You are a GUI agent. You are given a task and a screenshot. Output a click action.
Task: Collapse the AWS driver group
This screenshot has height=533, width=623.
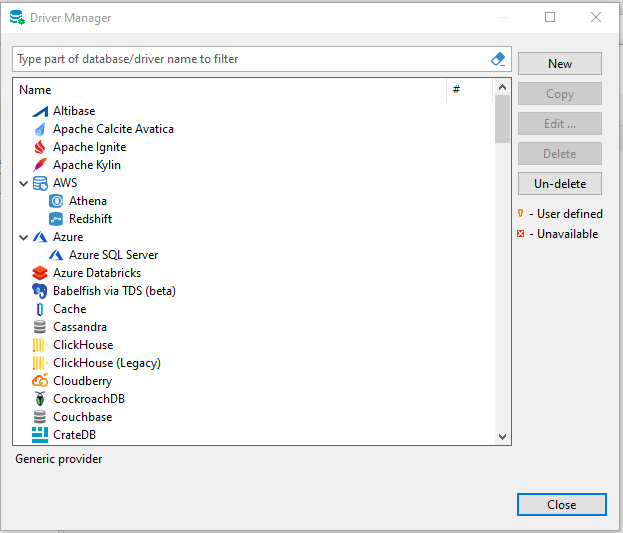pos(24,183)
